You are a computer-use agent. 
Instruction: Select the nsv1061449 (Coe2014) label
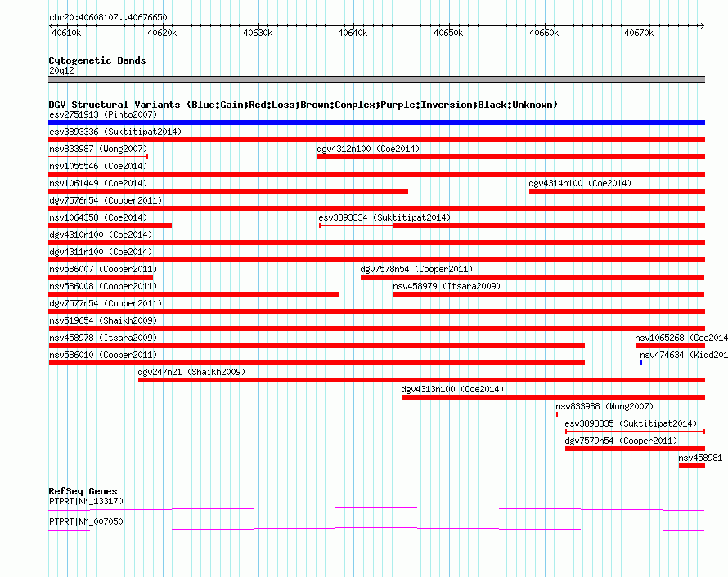[x=98, y=183]
